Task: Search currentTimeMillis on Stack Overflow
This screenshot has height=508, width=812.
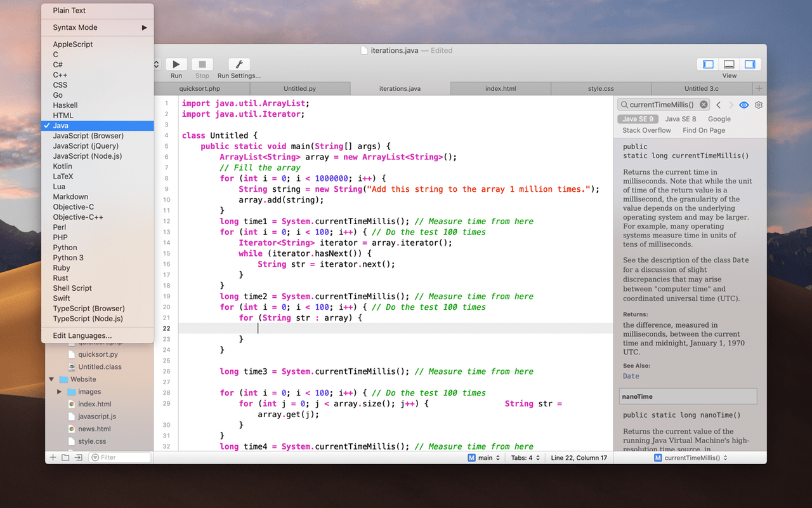Action: point(646,130)
